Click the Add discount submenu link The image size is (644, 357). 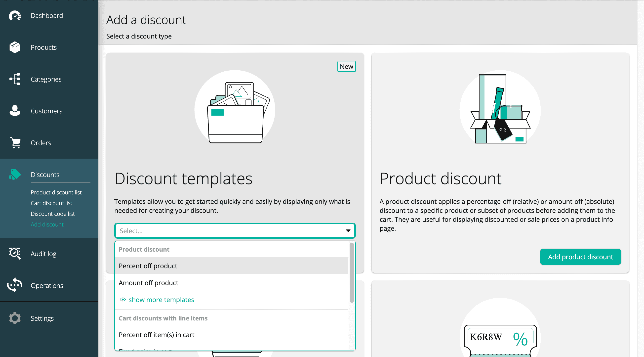click(47, 224)
